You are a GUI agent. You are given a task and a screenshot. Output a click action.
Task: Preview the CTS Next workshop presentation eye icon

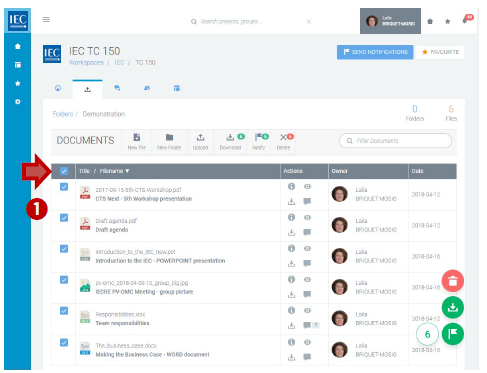[307, 186]
